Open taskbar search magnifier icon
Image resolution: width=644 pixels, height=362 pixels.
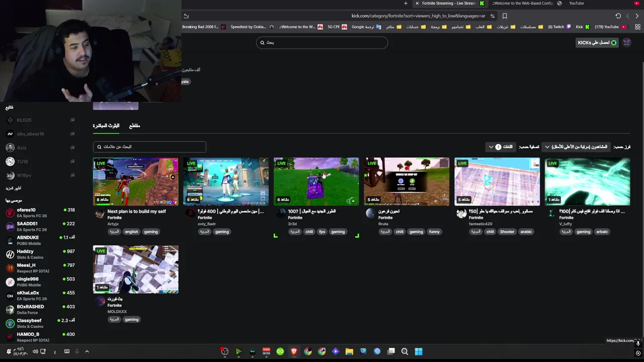(x=405, y=351)
